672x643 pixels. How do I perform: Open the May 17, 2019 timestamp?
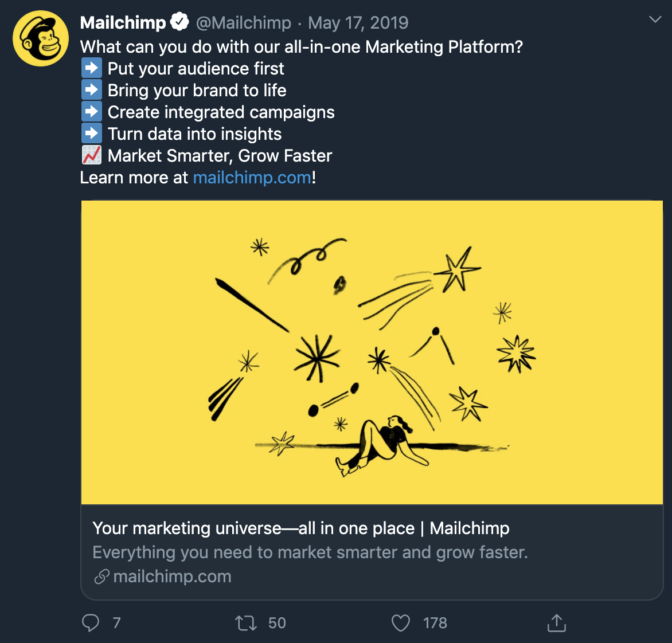click(358, 23)
